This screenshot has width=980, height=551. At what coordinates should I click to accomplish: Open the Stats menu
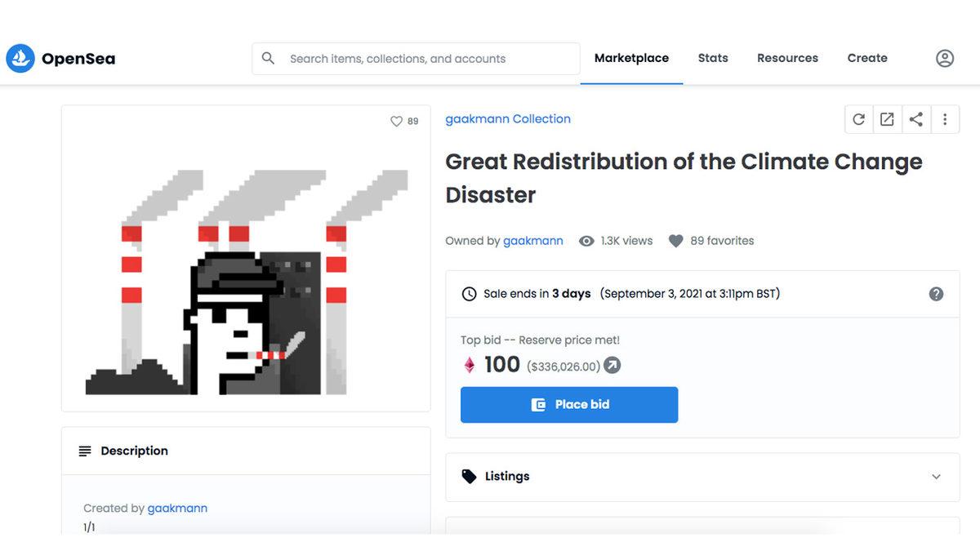[x=713, y=58]
